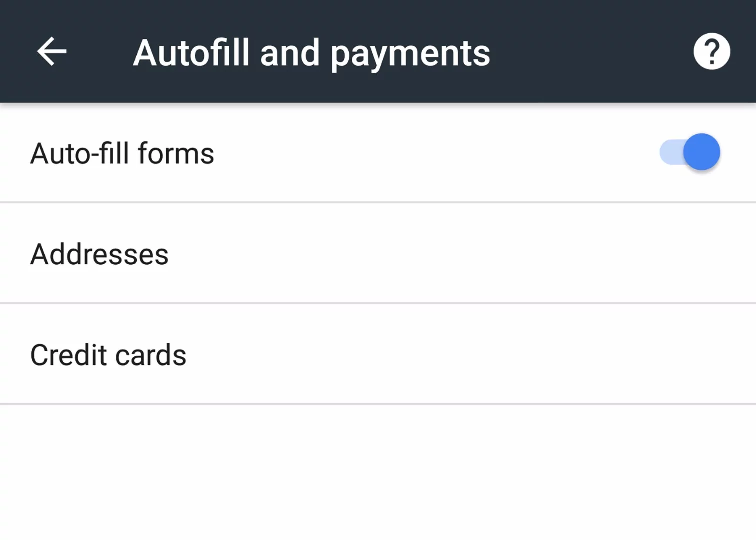756x540 pixels.
Task: Click the Autofill and payments title
Action: click(310, 52)
